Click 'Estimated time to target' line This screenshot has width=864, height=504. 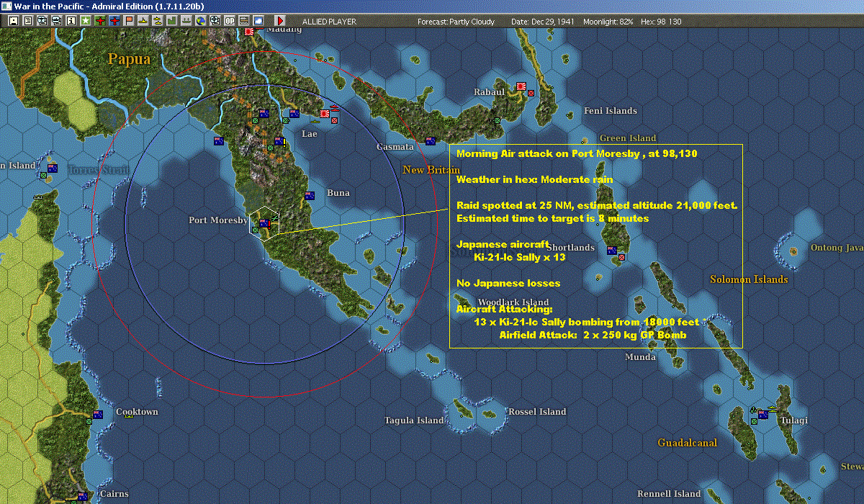click(553, 218)
